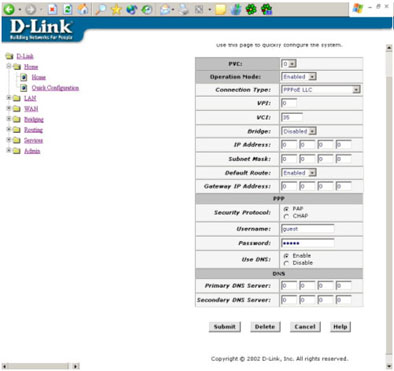Image resolution: width=394 pixels, height=371 pixels.
Task: Open the D-Link root link
Action: [x=25, y=56]
